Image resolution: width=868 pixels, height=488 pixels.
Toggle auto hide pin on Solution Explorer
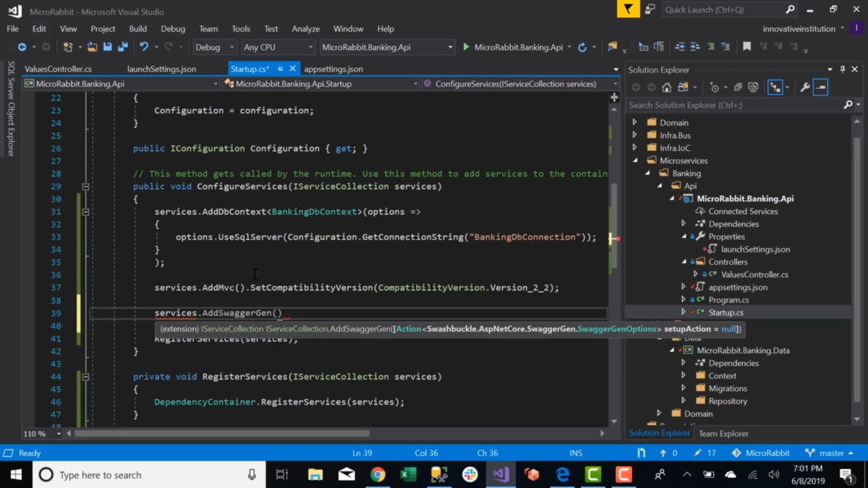pos(843,69)
